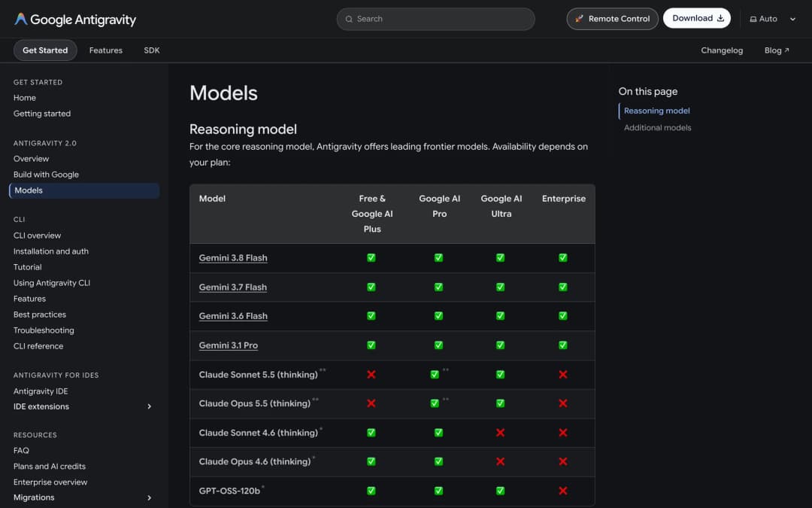Image resolution: width=812 pixels, height=508 pixels.
Task: Click Claude Sonnet 5.5 Free plan red cross
Action: [371, 374]
